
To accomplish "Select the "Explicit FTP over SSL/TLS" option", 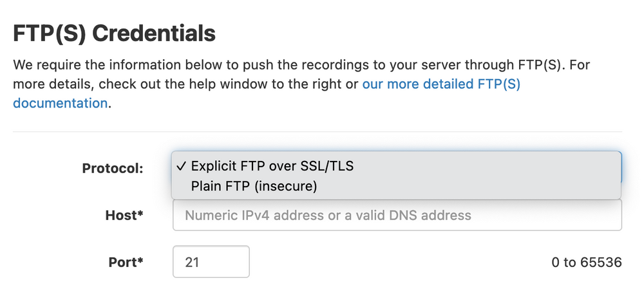I will point(272,166).
